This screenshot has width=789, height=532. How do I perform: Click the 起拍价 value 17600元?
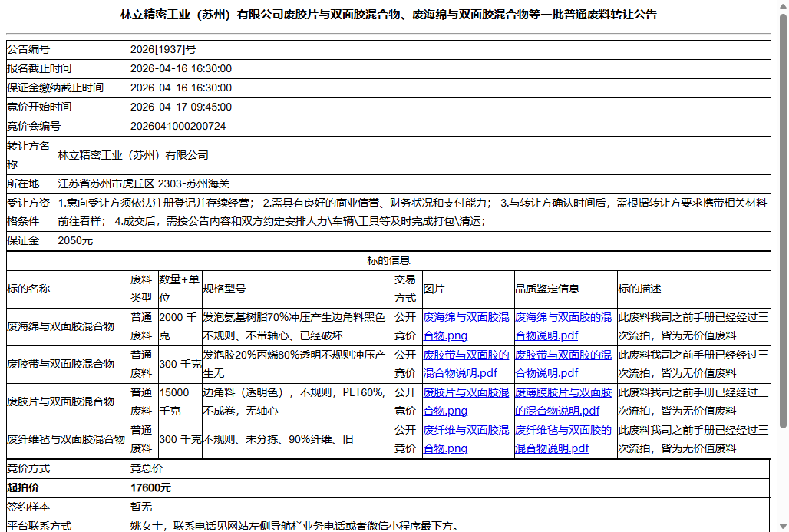150,487
